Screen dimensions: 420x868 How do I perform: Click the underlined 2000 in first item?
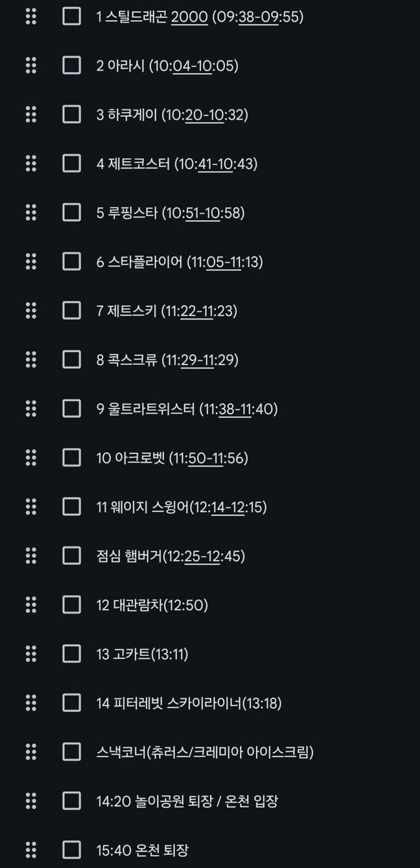tap(188, 17)
